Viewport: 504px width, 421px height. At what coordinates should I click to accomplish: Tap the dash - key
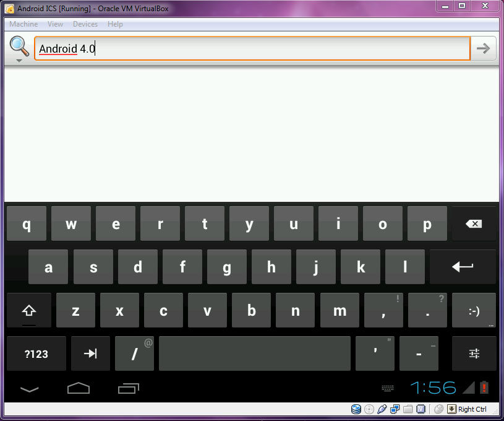pos(419,354)
